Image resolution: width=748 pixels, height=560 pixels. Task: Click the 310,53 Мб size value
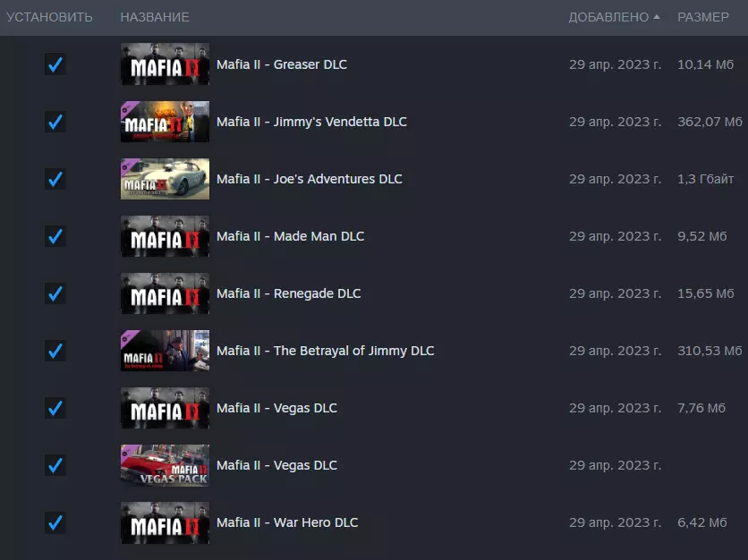pyautogui.click(x=710, y=351)
